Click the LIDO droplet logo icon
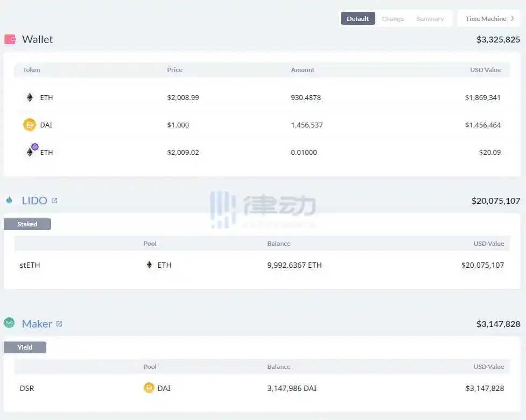This screenshot has width=526, height=420. [x=9, y=201]
